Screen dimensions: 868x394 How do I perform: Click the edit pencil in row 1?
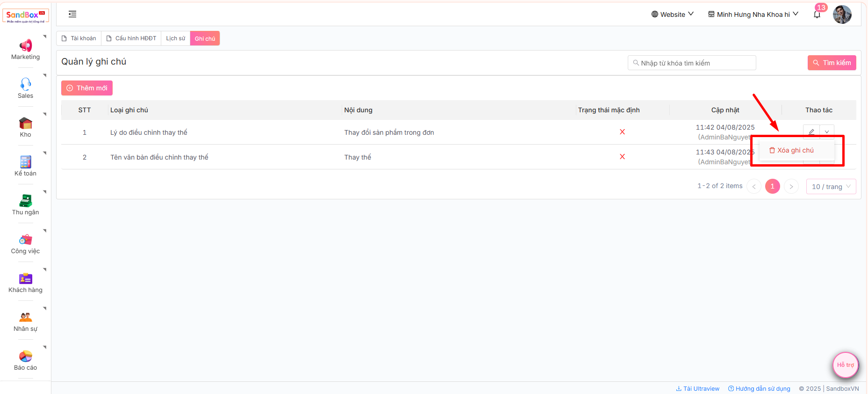point(811,132)
